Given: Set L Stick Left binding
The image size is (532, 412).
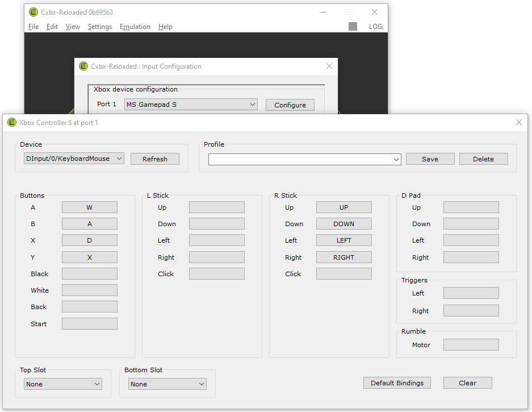Looking at the screenshot, I should [x=217, y=240].
